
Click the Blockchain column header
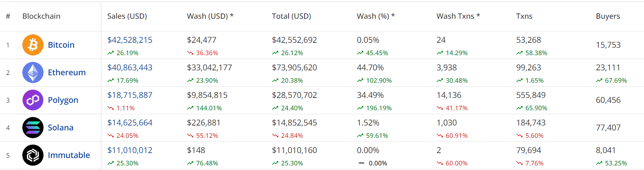(41, 16)
